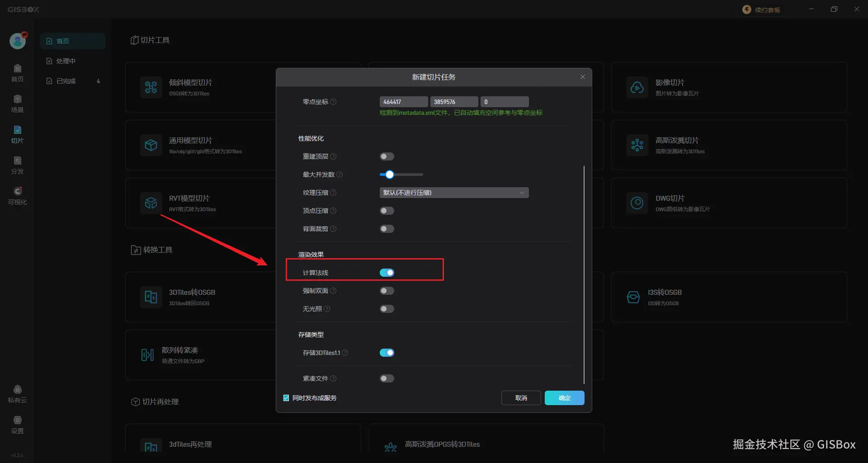Click the DWG切片 icon
868x463 pixels.
637,203
